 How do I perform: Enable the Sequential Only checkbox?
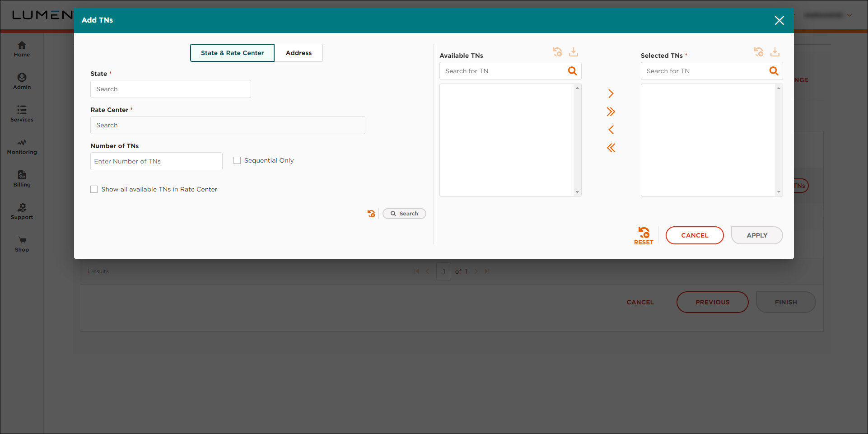(x=237, y=160)
